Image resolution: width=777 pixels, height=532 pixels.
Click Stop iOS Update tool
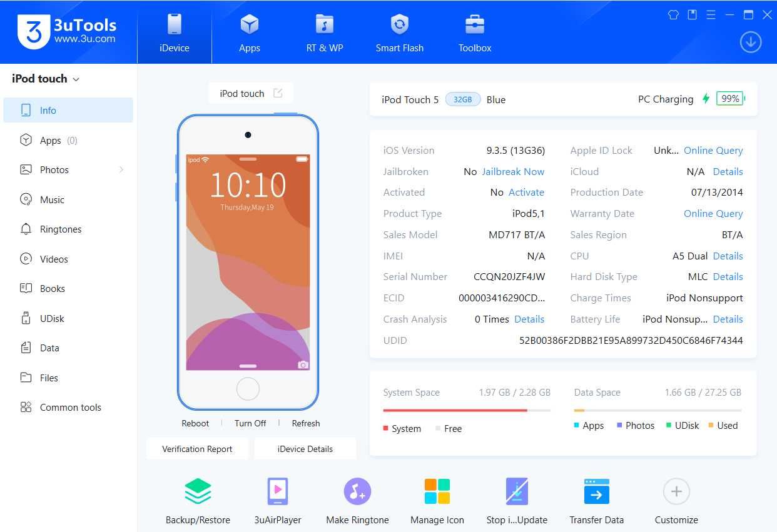tap(517, 500)
